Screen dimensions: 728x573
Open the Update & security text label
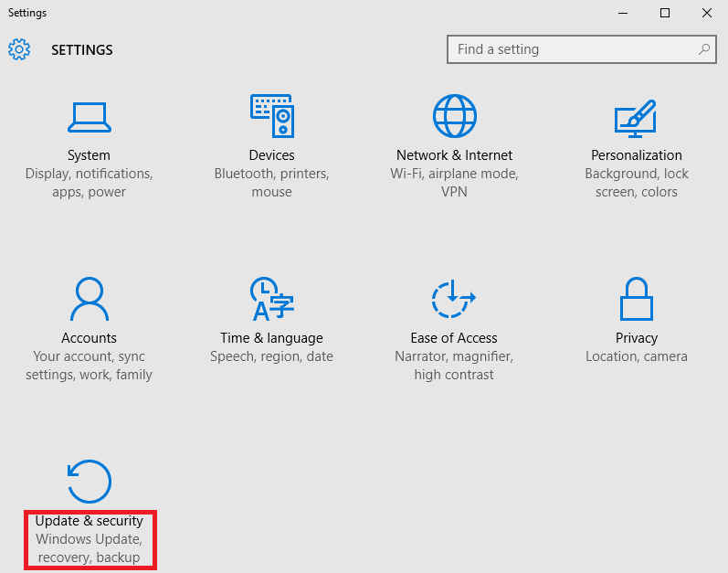pyautogui.click(x=89, y=521)
